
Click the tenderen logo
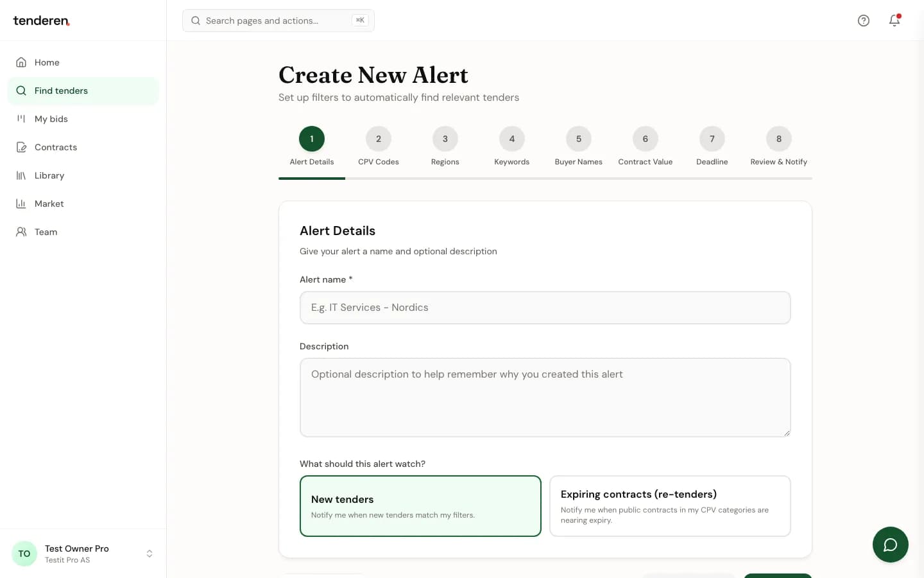tap(42, 21)
